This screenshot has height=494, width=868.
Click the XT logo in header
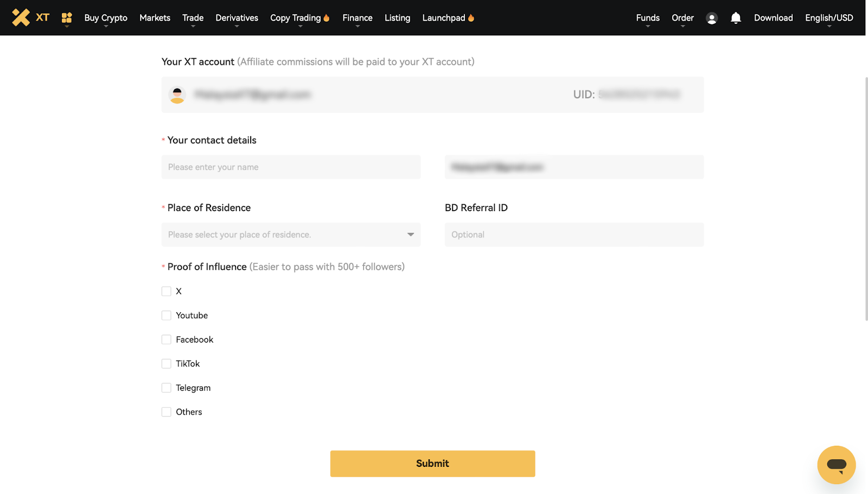[x=30, y=17]
